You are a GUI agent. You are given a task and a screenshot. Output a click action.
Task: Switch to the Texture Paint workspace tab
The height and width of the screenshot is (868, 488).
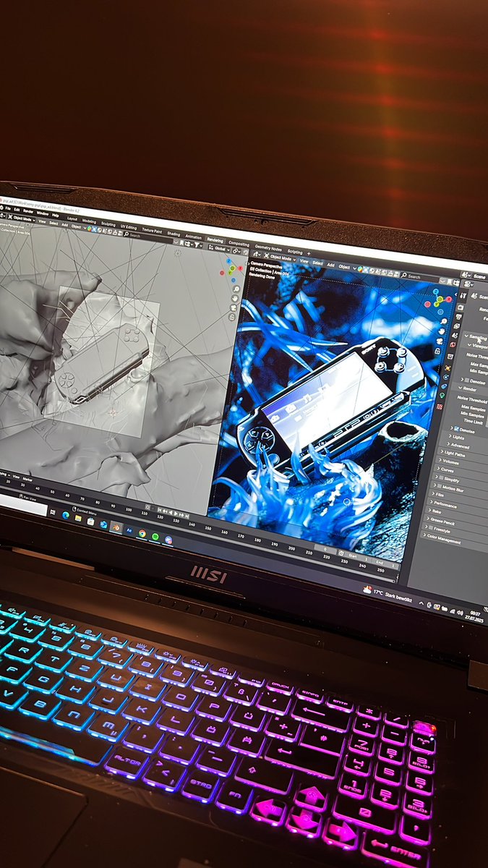[x=152, y=231]
